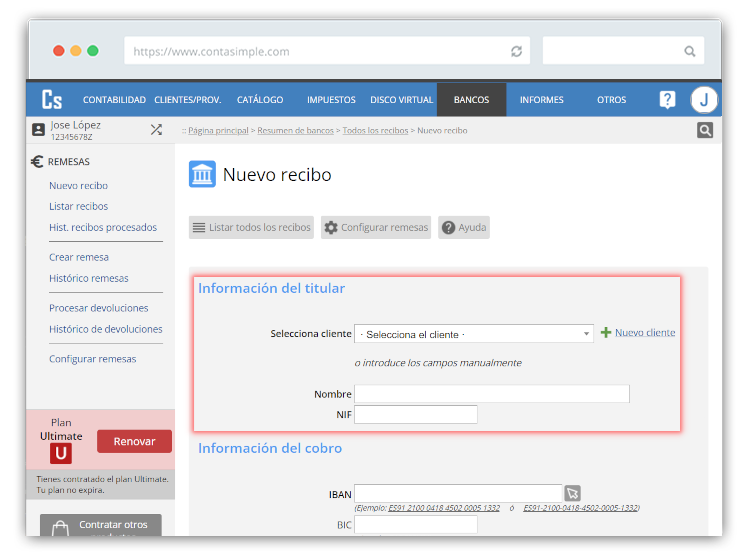The image size is (750, 552).
Task: Open the Informes menu
Action: click(x=541, y=100)
